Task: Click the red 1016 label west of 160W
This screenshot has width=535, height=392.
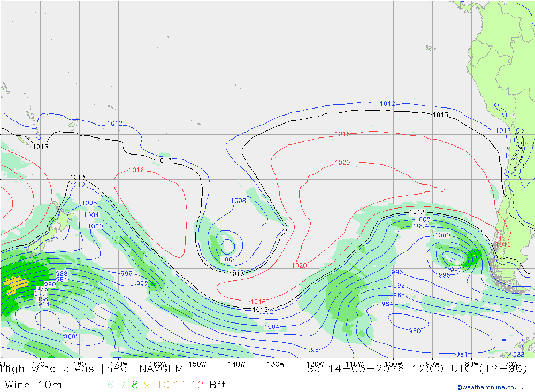Action: [136, 170]
